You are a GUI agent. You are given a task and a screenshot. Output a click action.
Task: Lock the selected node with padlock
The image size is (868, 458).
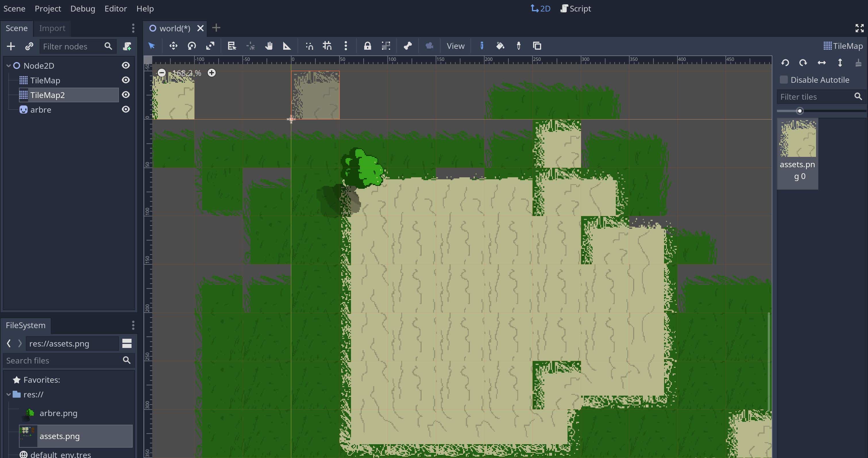pyautogui.click(x=367, y=46)
